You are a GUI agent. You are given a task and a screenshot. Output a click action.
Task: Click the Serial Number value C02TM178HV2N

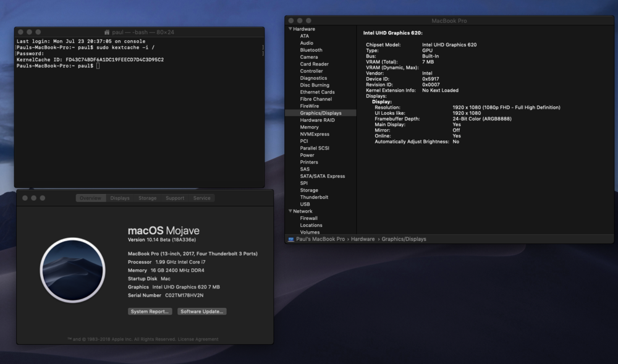coord(184,295)
